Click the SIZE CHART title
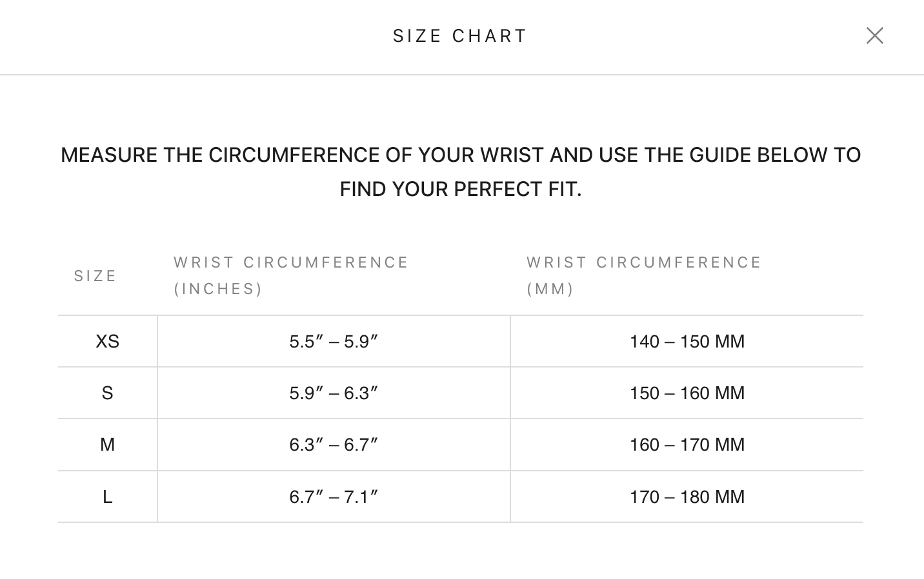 tap(461, 35)
